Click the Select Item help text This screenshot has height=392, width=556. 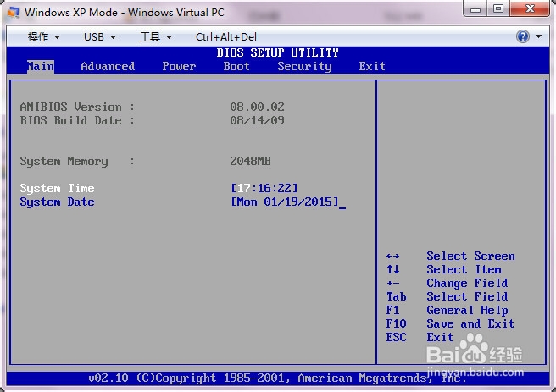point(464,269)
